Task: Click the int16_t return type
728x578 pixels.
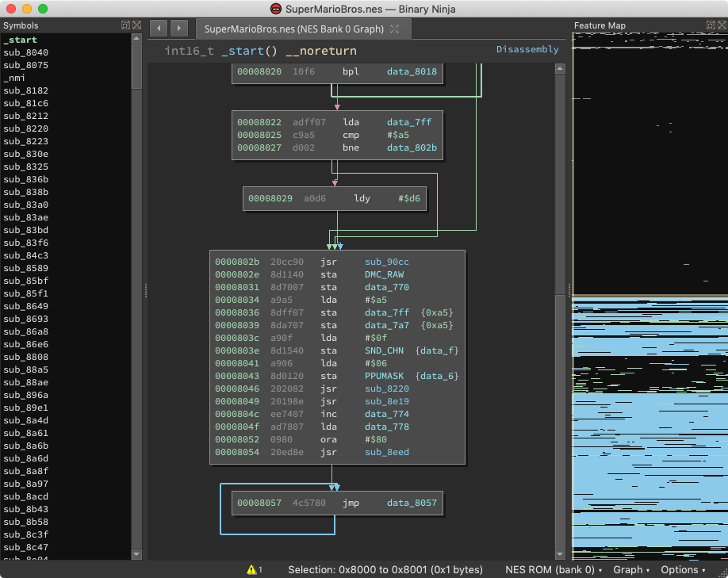Action: pyautogui.click(x=189, y=51)
